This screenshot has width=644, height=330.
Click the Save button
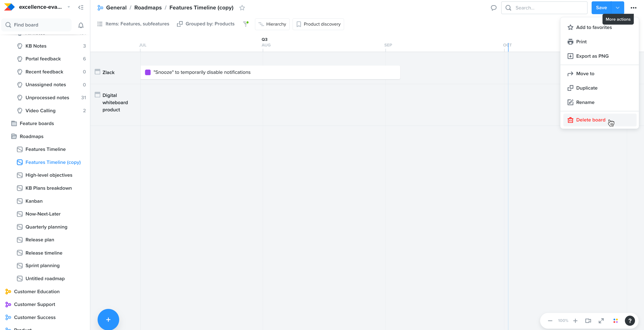(x=602, y=8)
